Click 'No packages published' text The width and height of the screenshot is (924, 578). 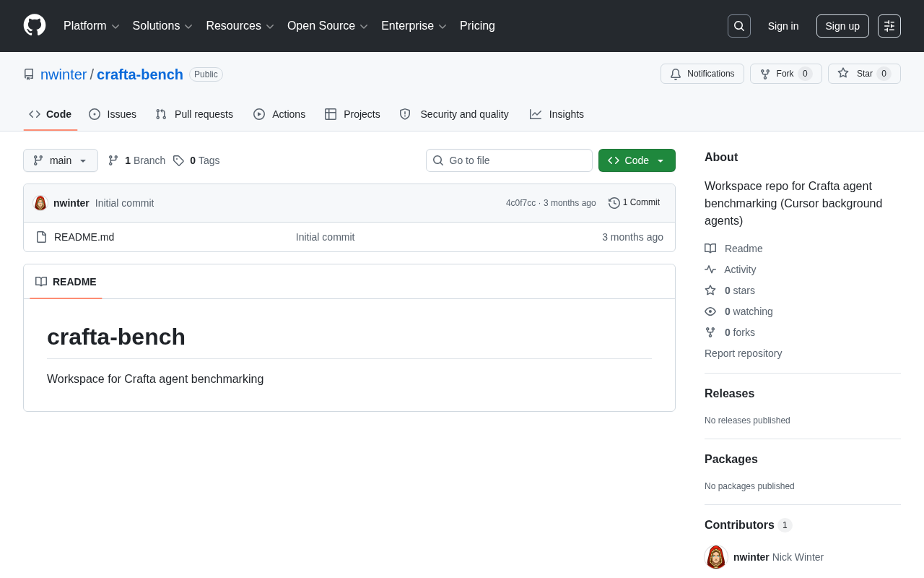click(749, 486)
